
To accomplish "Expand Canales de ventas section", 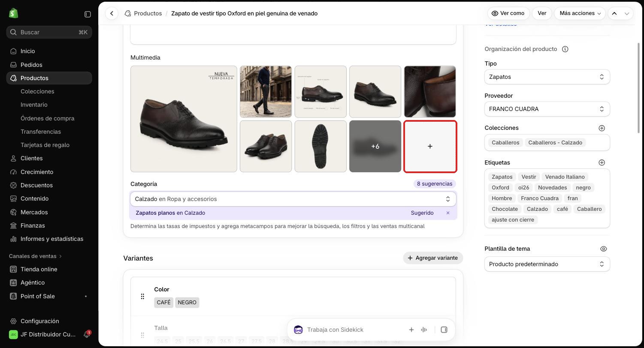I will coord(36,256).
